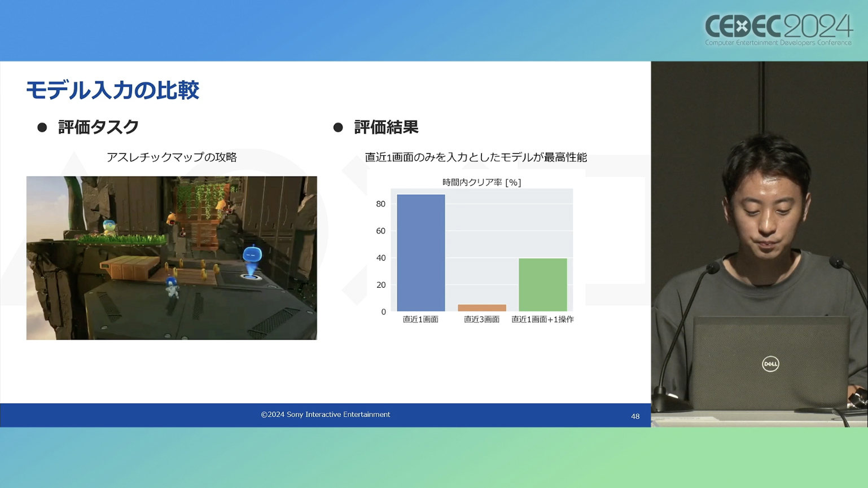
Task: Click the y-axis value 60
Action: click(381, 231)
